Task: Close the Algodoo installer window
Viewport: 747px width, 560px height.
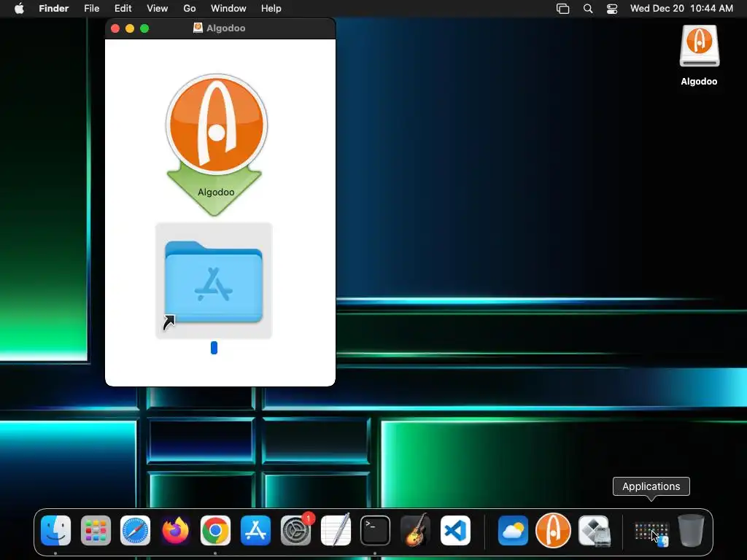Action: click(x=115, y=28)
